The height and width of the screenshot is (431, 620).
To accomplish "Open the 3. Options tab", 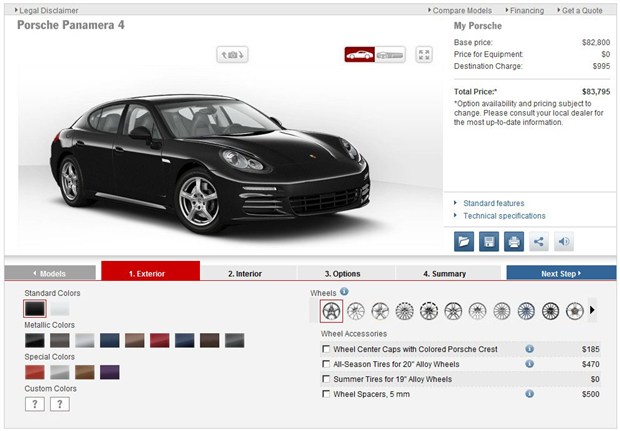I will [x=346, y=273].
